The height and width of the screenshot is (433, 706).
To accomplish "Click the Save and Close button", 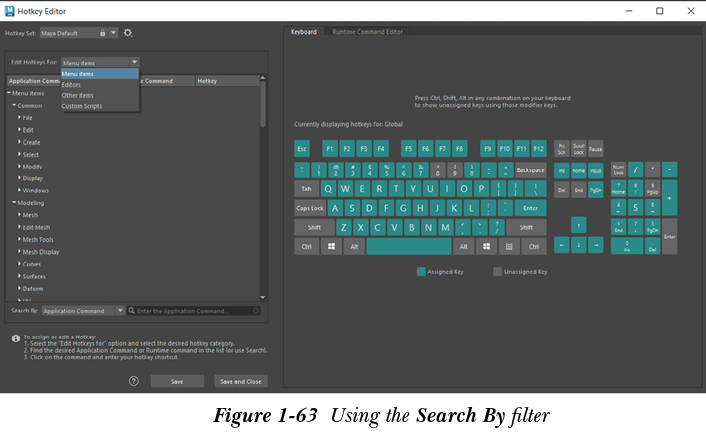I will pos(240,381).
